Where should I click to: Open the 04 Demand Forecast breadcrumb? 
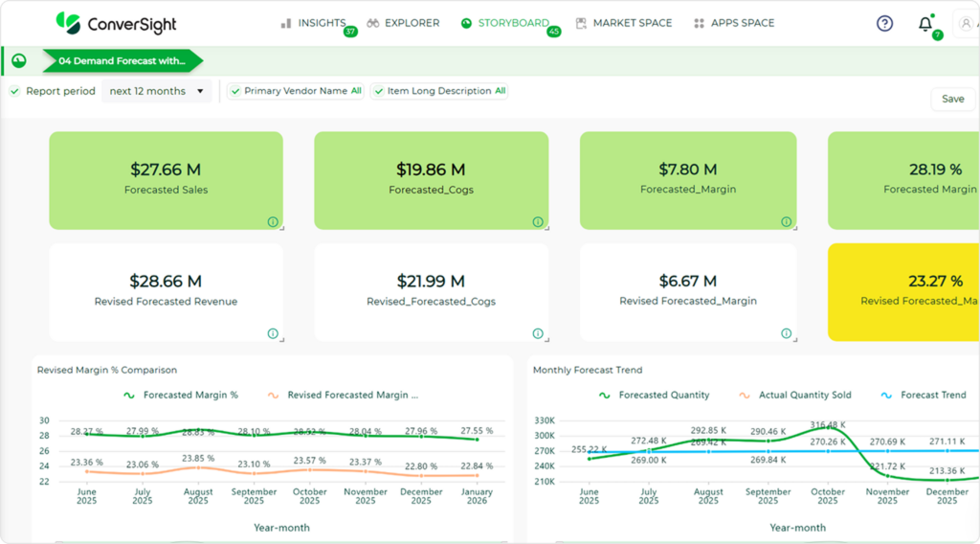pos(122,60)
